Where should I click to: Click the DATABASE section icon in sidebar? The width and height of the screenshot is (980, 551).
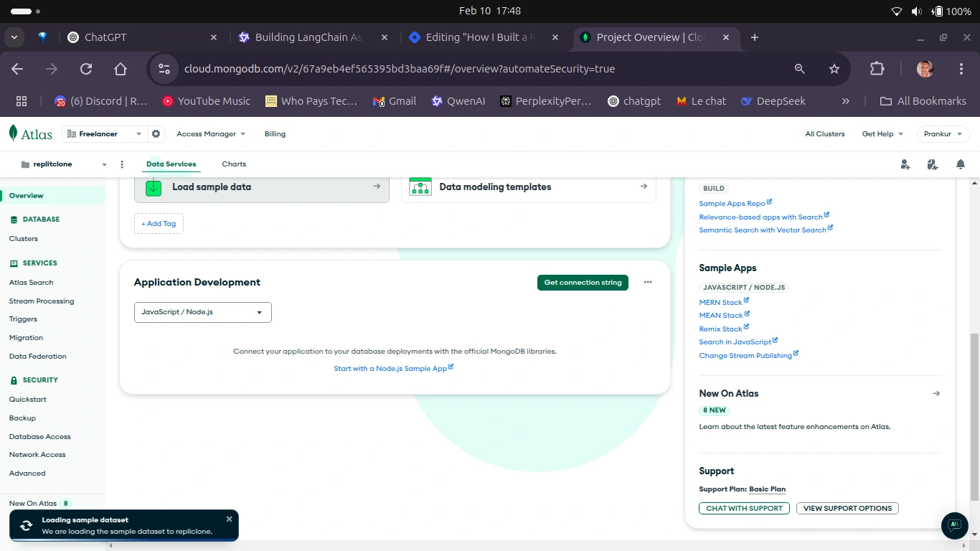pos(11,219)
